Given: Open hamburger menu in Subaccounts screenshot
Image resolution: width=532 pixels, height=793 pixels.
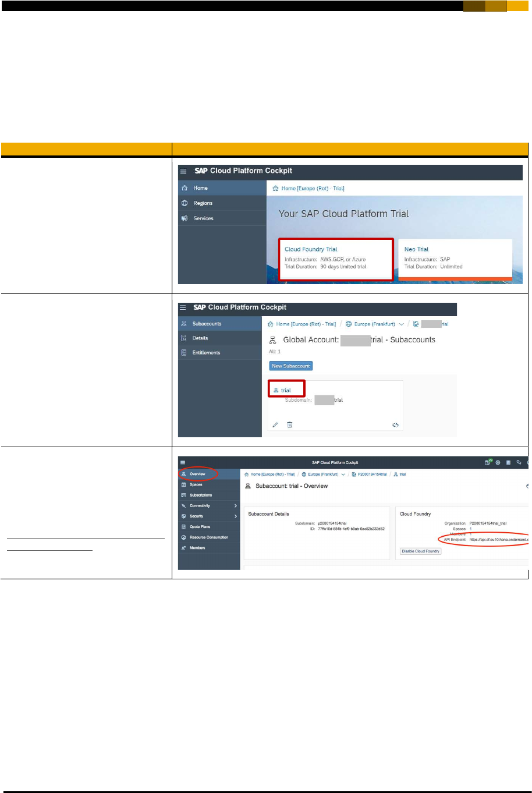Looking at the screenshot, I should pyautogui.click(x=183, y=307).
